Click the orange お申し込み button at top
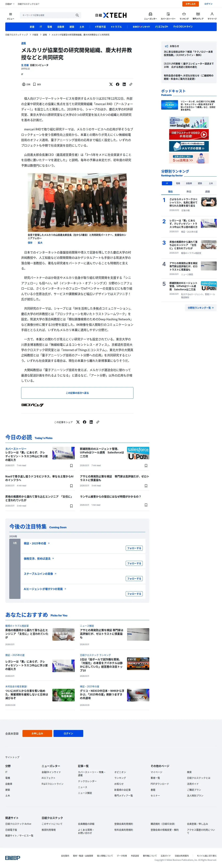This screenshot has height=868, width=222. tap(190, 4)
